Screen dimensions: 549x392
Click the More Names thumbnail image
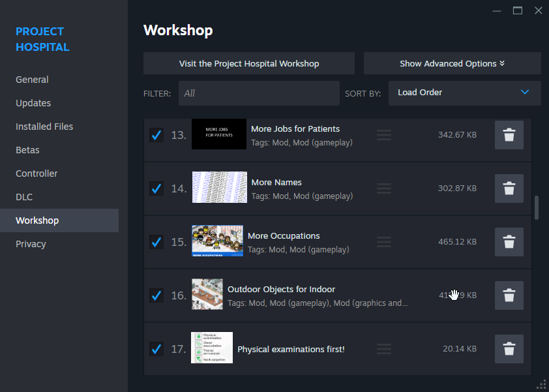point(220,187)
